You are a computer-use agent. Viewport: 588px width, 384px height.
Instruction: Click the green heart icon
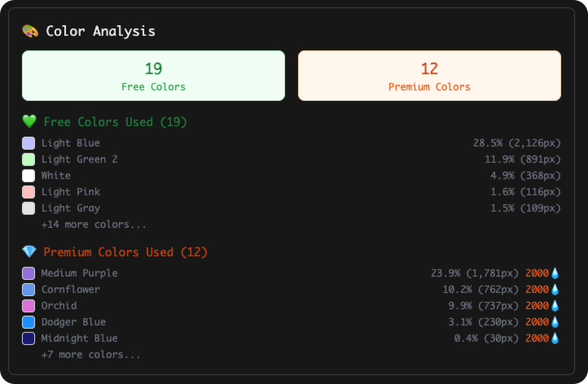click(x=29, y=122)
